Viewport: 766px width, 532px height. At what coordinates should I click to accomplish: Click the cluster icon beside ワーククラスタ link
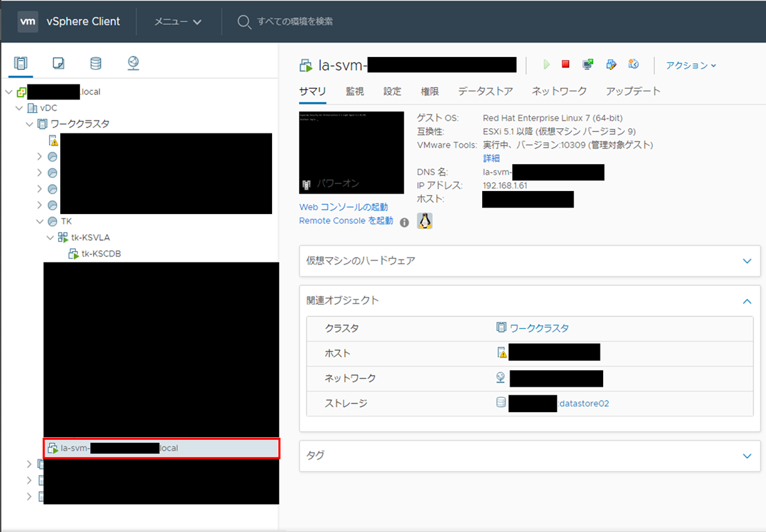tap(501, 327)
